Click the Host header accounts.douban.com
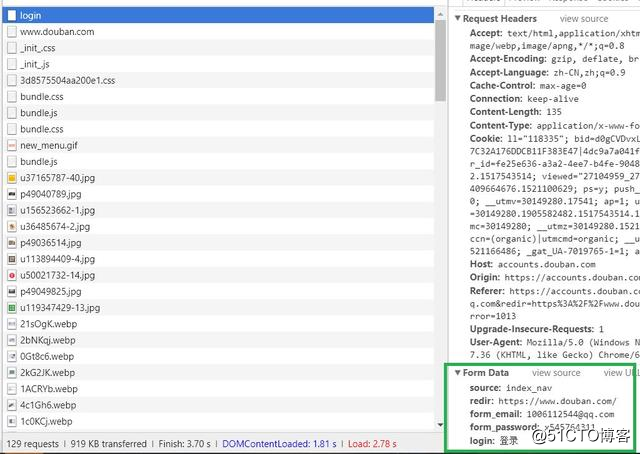This screenshot has width=640, height=454. coord(532,264)
